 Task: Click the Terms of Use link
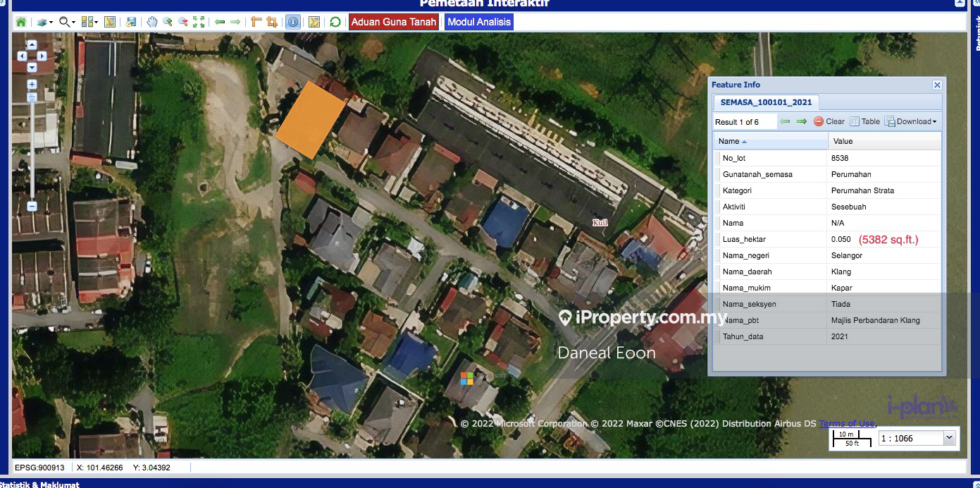(847, 423)
